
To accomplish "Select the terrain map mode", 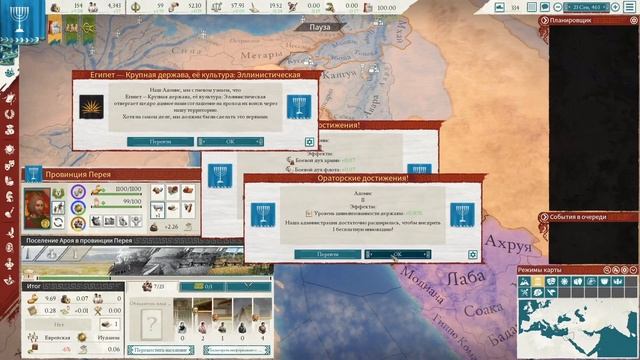I will click(524, 282).
